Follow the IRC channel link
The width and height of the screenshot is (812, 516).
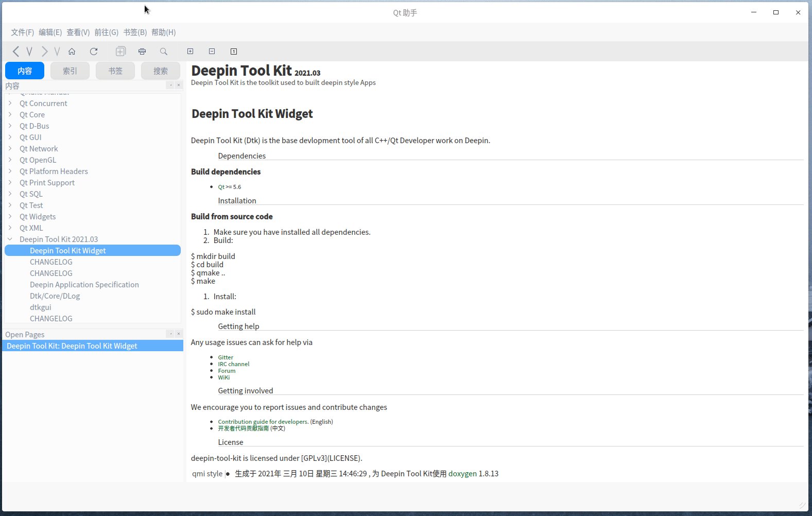[x=233, y=364]
